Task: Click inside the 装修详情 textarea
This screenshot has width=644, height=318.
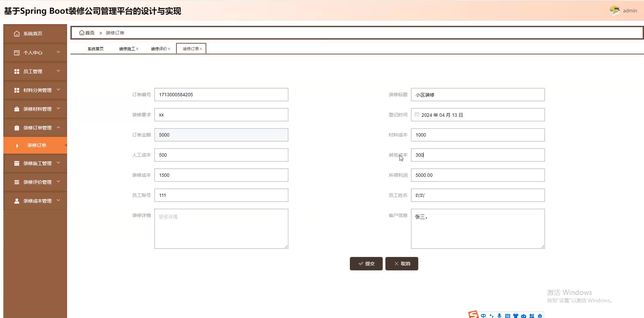Action: 221,229
